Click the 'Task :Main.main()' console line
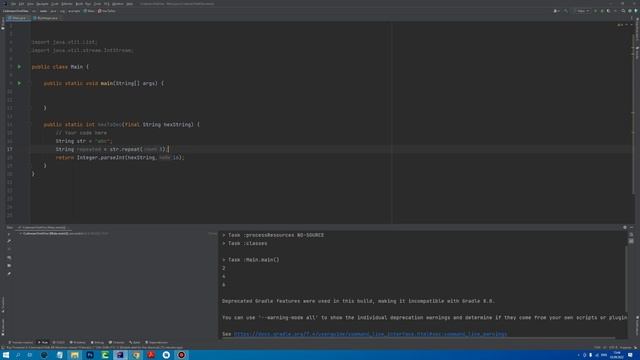Viewport: 640px width, 360px height. (x=251, y=260)
